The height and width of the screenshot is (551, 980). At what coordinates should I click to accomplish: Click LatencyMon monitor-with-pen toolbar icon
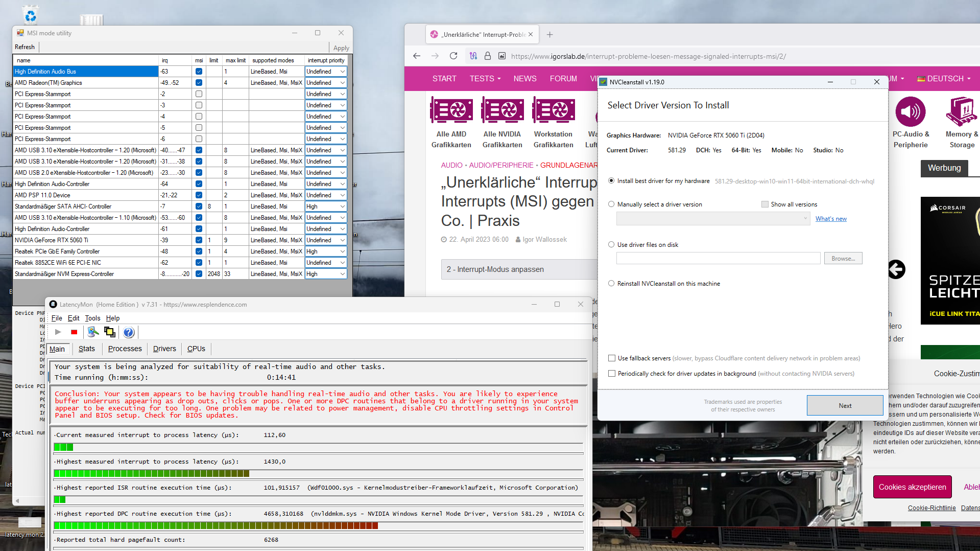[93, 332]
